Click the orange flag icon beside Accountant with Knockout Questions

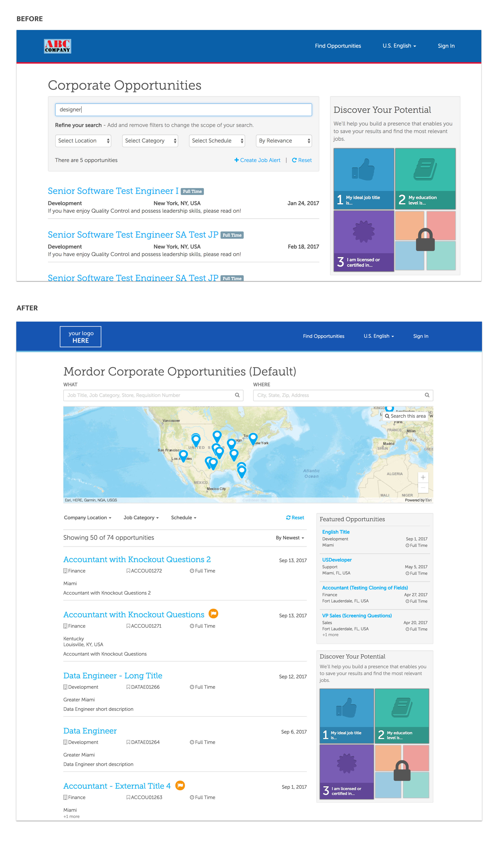(x=213, y=613)
